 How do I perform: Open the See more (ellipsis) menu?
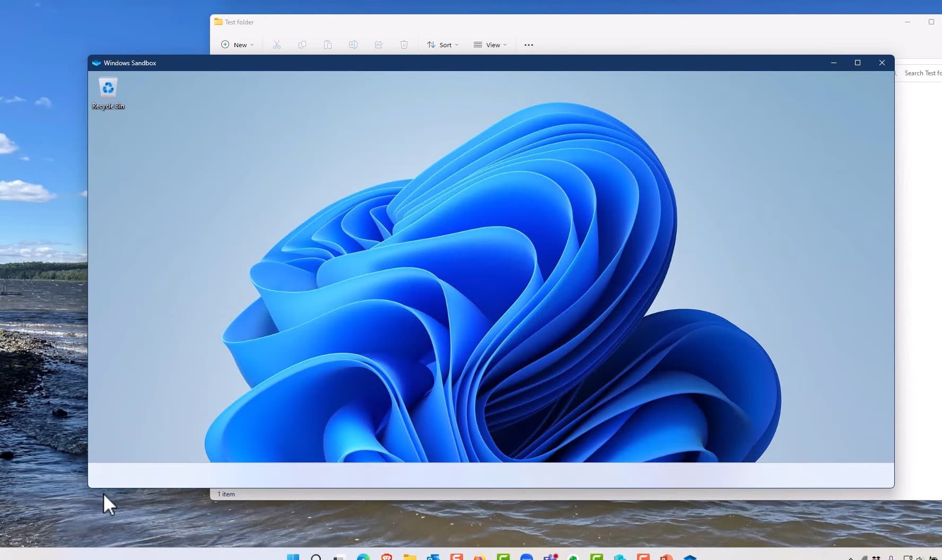(528, 45)
